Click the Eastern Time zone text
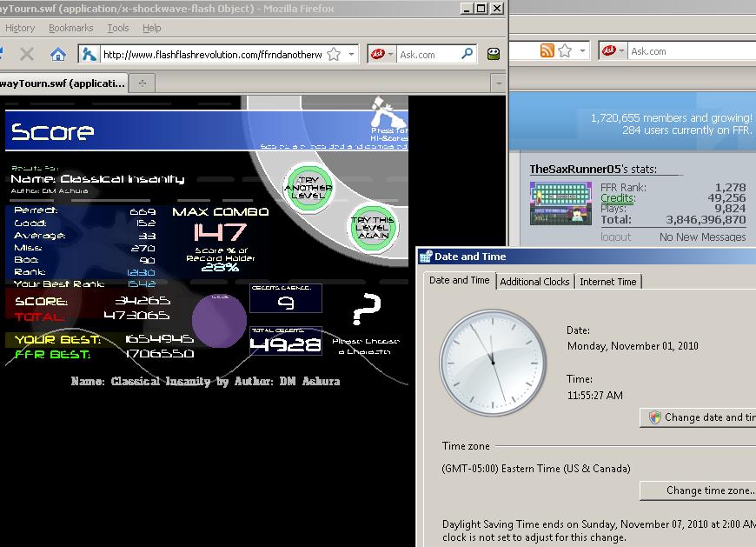The width and height of the screenshot is (756, 547). tap(535, 469)
